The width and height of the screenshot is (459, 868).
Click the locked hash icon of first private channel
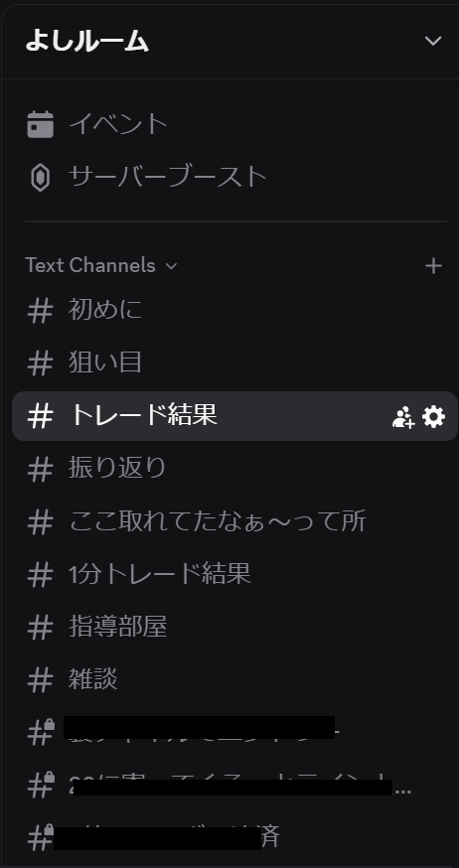click(41, 731)
